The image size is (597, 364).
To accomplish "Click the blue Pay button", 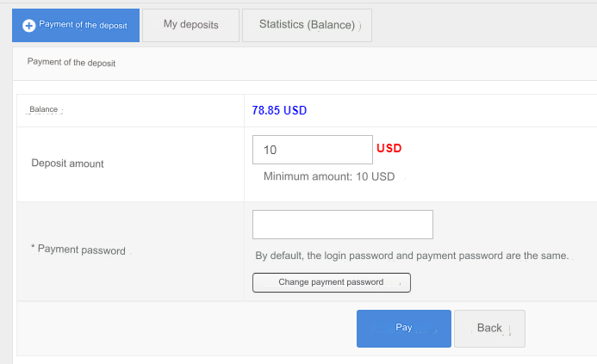I will (403, 328).
